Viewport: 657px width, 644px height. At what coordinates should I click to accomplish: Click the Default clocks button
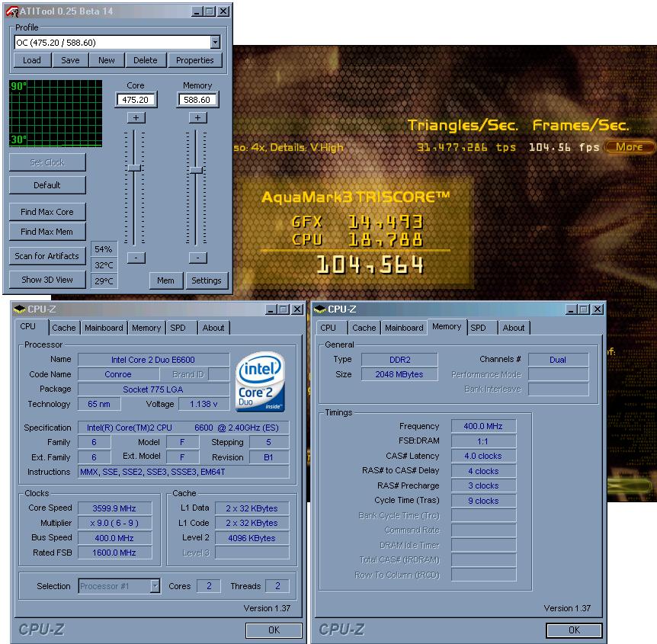point(47,185)
